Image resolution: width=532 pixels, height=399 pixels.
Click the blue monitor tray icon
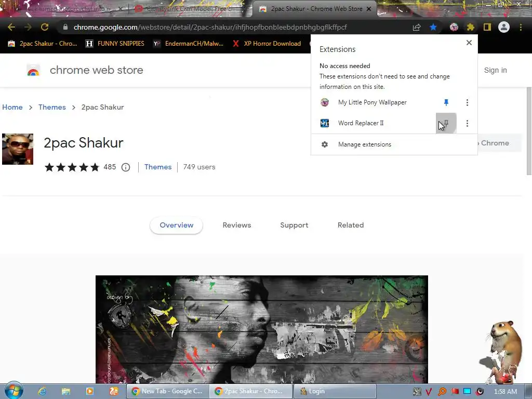[x=467, y=392]
